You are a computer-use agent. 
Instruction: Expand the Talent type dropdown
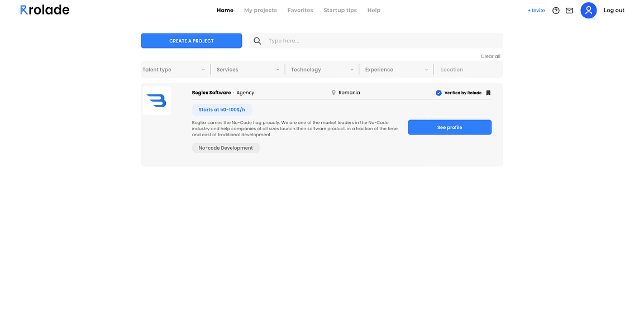pos(175,69)
